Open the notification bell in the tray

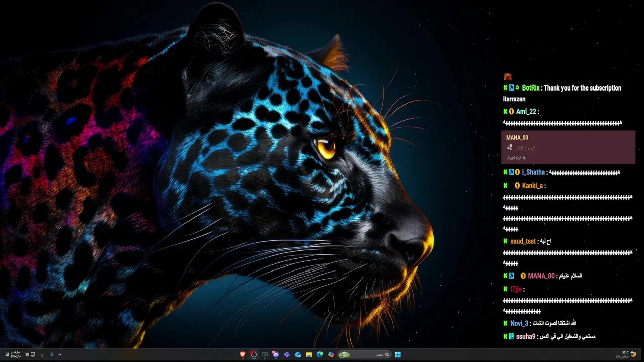coord(7,354)
